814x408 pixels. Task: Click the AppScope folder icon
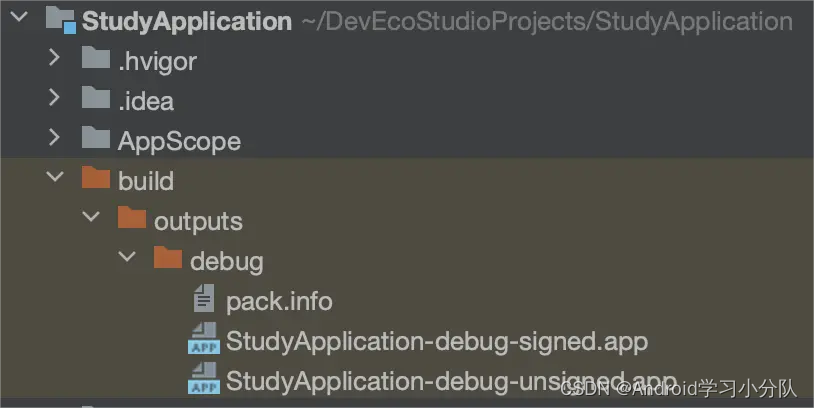[x=95, y=139]
